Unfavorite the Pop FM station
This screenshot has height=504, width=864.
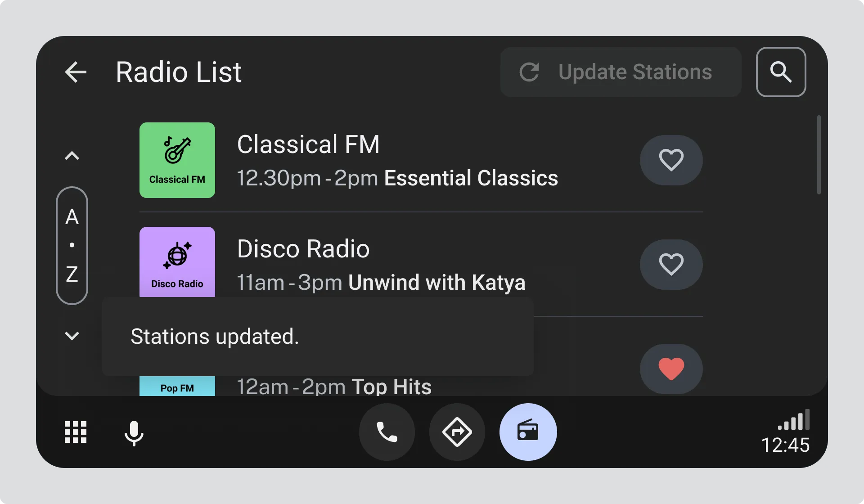(x=671, y=369)
